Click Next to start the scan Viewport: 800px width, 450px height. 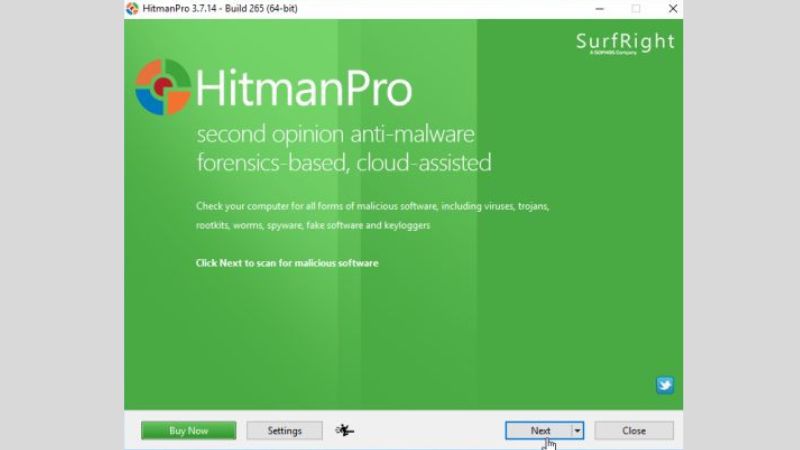[538, 431]
